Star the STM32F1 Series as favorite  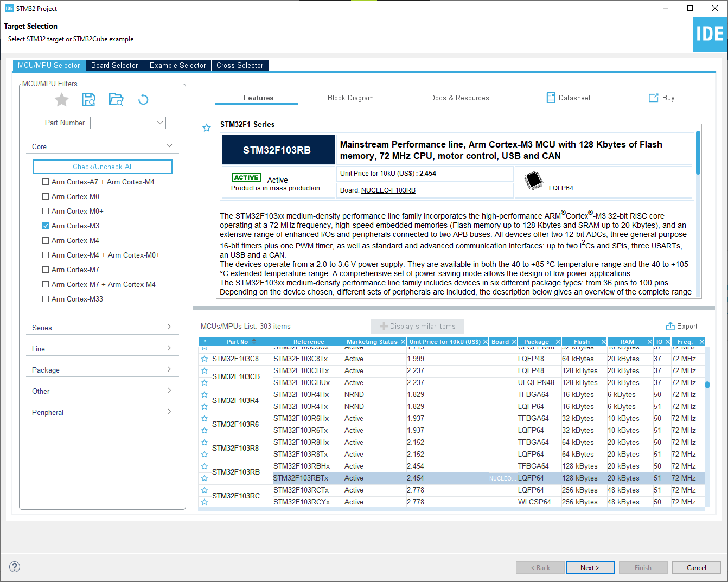coord(207,128)
